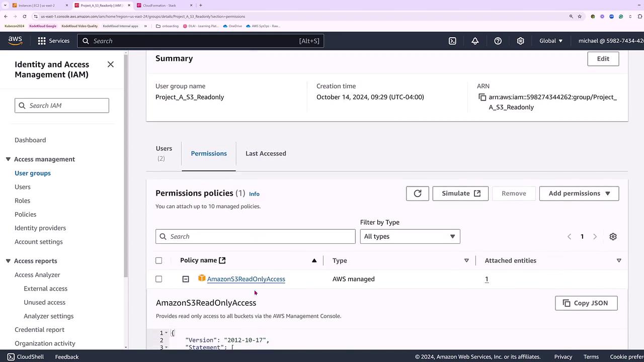Select the AmazonS3ReadOnlyAccess row checkbox
The width and height of the screenshot is (644, 362).
[x=158, y=279]
